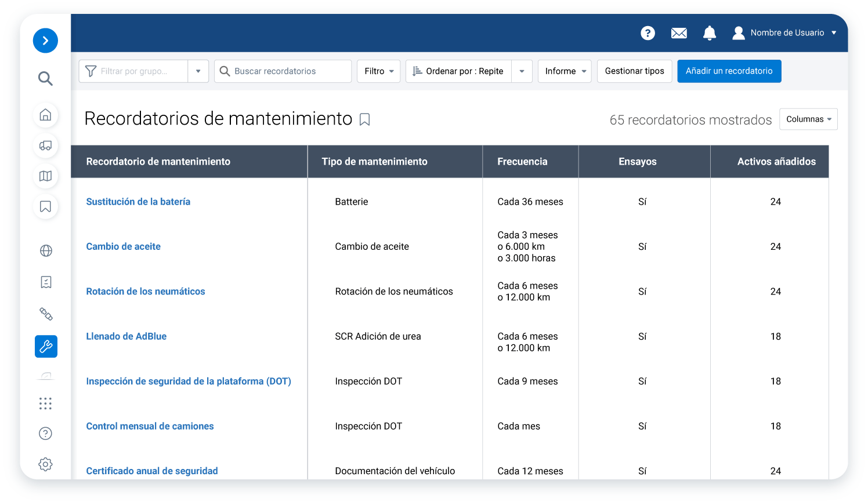868x502 pixels.
Task: Select the bookmark icon in the sidebar
Action: [x=45, y=206]
